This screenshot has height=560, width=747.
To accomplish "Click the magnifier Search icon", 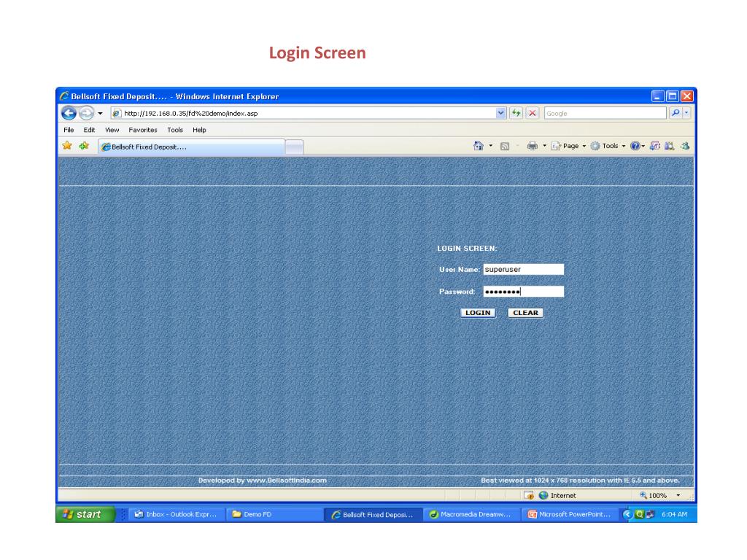I will click(x=675, y=113).
